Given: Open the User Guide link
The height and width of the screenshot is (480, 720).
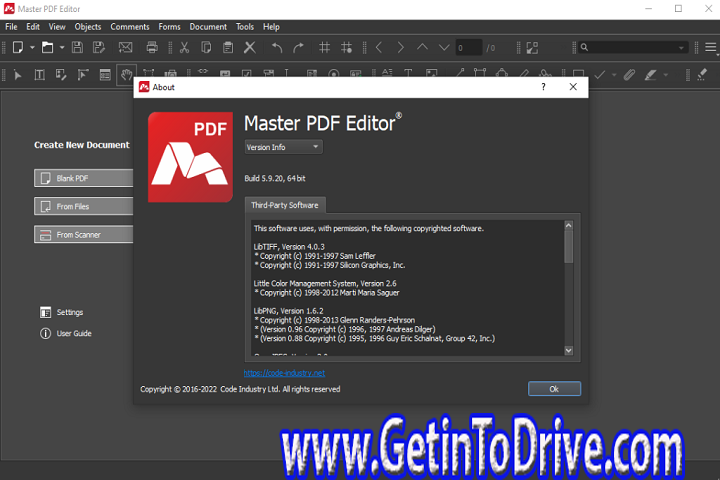Looking at the screenshot, I should [66, 333].
